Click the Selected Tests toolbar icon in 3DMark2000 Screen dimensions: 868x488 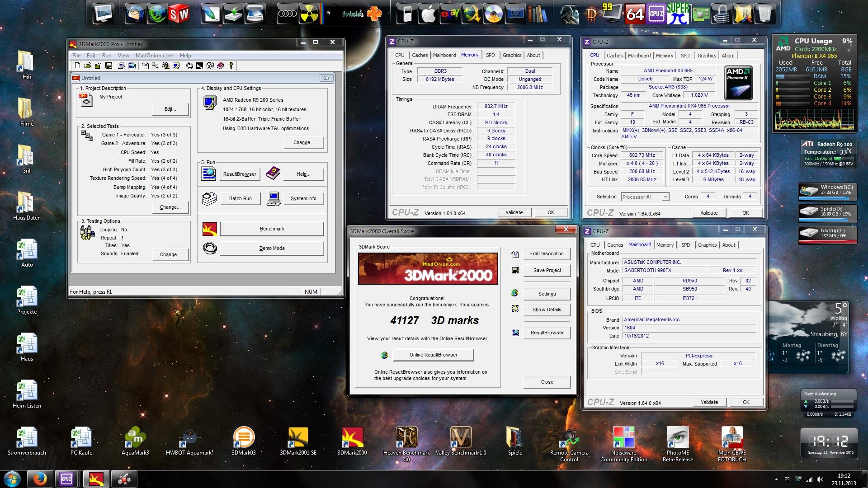156,66
